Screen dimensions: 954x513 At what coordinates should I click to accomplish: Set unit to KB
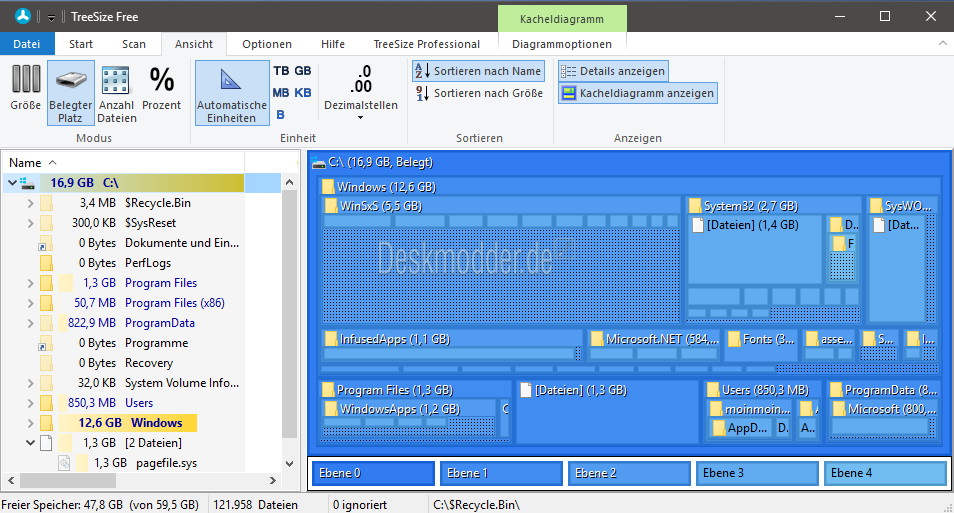(x=303, y=92)
